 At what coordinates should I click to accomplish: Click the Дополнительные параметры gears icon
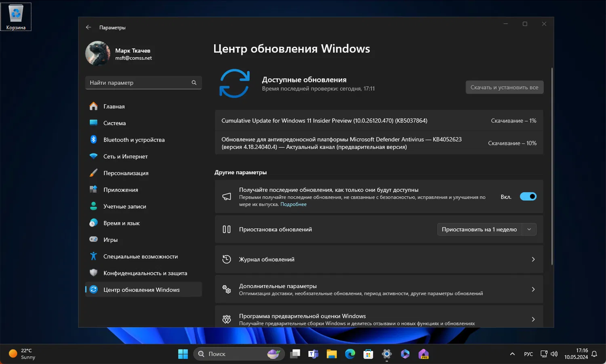coord(227,289)
